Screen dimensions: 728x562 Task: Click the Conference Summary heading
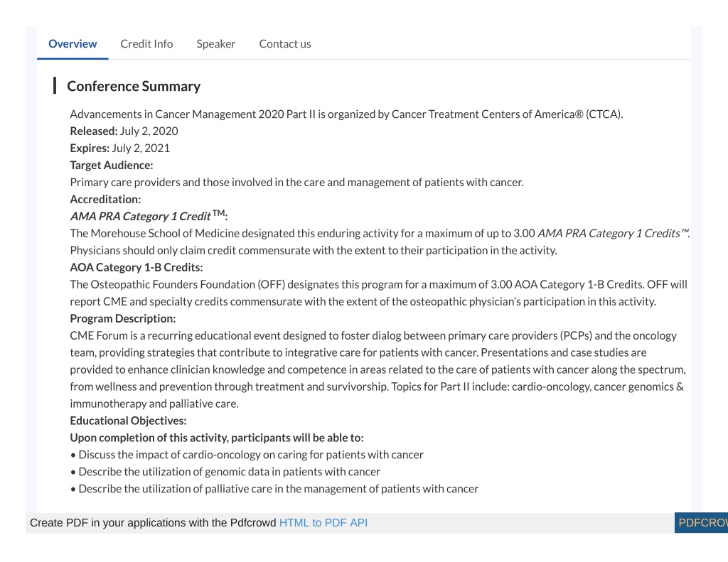coord(134,86)
